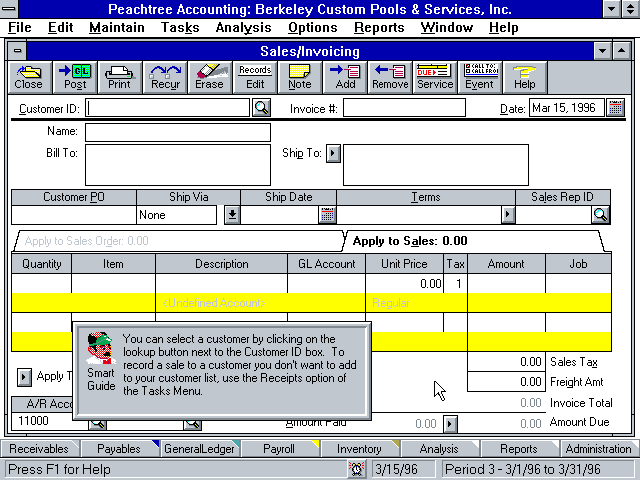Switch to the Analysis bottom tab
Image resolution: width=640 pixels, height=480 pixels.
(x=439, y=449)
